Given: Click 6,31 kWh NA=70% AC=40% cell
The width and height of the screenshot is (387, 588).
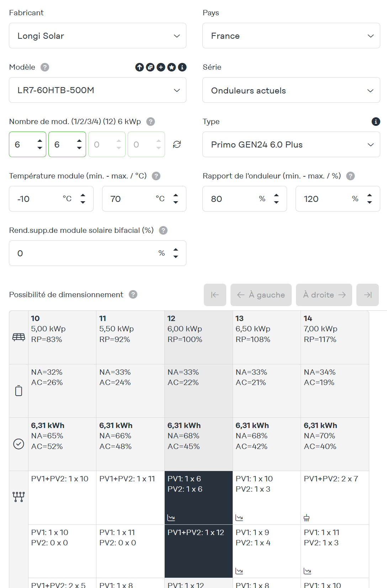Looking at the screenshot, I should [x=335, y=444].
